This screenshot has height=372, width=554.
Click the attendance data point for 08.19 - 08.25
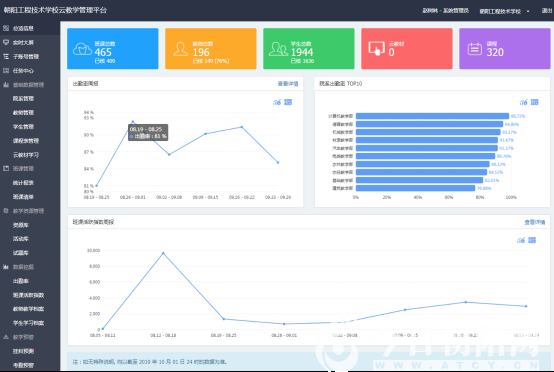tap(96, 185)
